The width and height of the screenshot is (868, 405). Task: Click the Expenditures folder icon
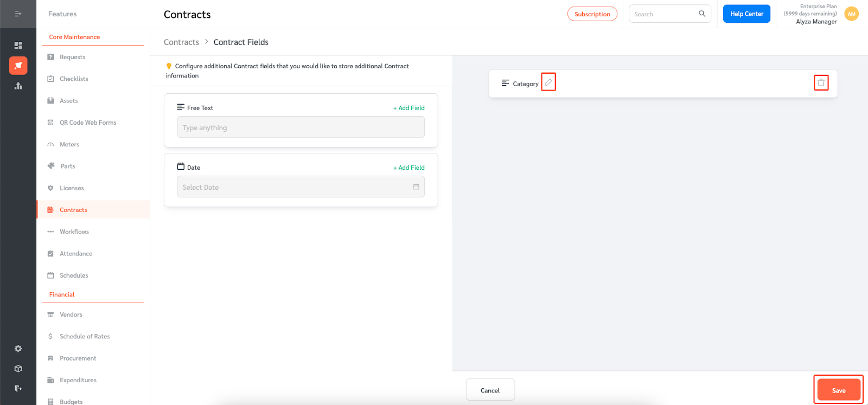50,380
